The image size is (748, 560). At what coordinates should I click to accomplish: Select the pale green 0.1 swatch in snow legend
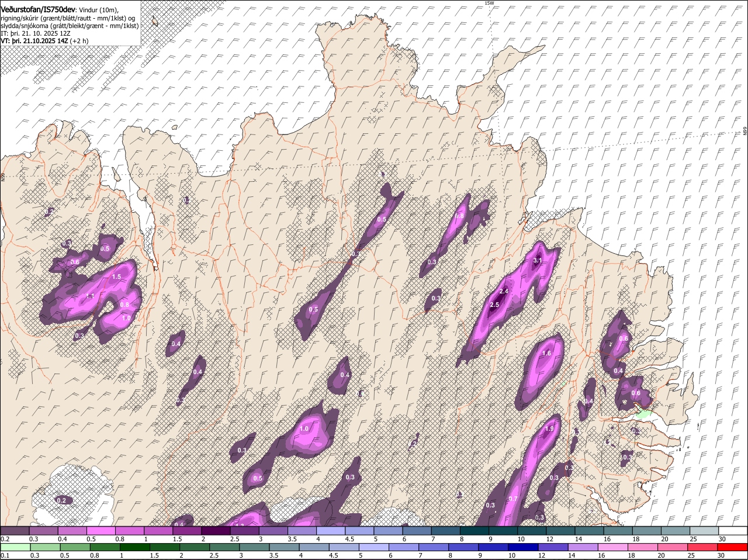point(15,547)
